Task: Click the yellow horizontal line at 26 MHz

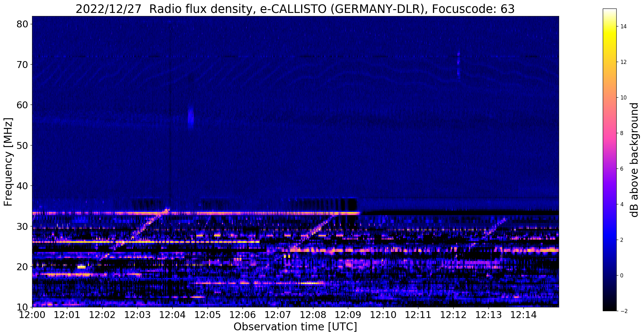Action: pyautogui.click(x=146, y=242)
